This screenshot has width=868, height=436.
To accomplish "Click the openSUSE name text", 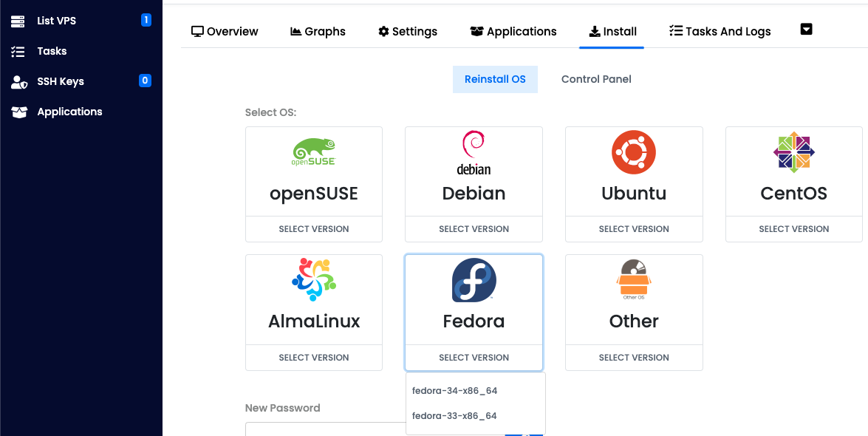I will click(x=314, y=194).
